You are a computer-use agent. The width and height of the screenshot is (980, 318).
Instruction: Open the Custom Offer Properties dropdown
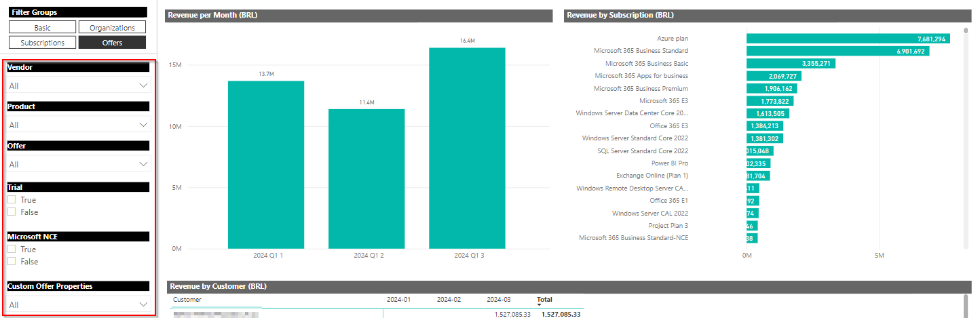pyautogui.click(x=78, y=304)
